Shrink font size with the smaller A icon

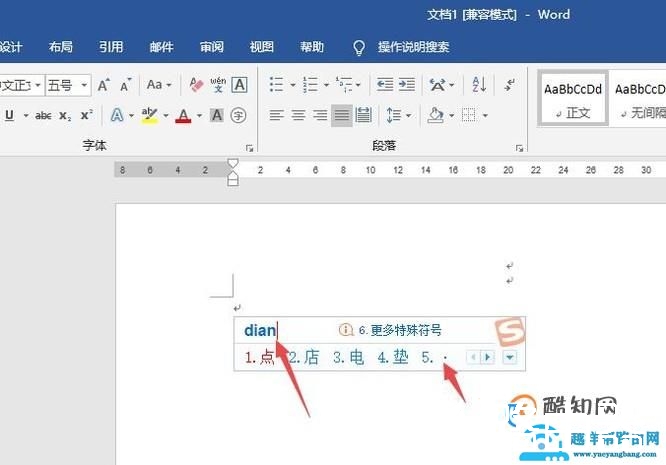pos(125,85)
